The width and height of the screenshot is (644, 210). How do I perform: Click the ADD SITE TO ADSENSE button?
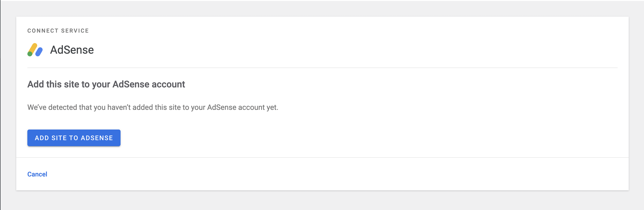(74, 138)
